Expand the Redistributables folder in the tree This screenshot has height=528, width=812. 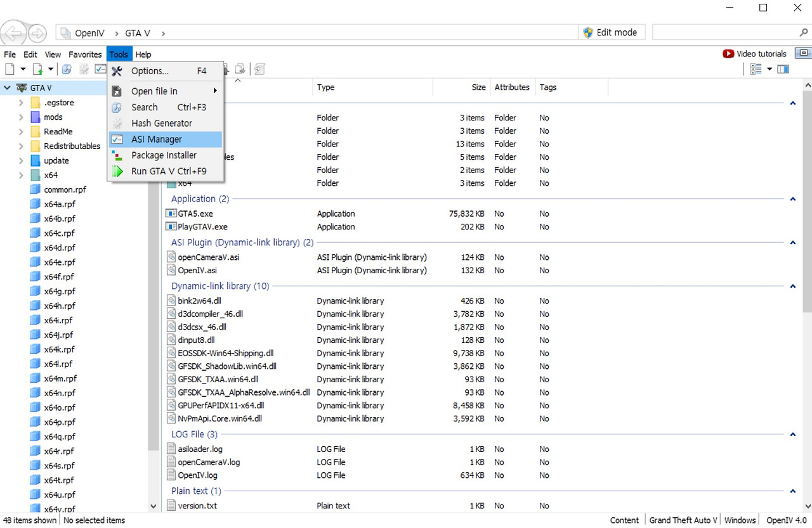tap(21, 146)
